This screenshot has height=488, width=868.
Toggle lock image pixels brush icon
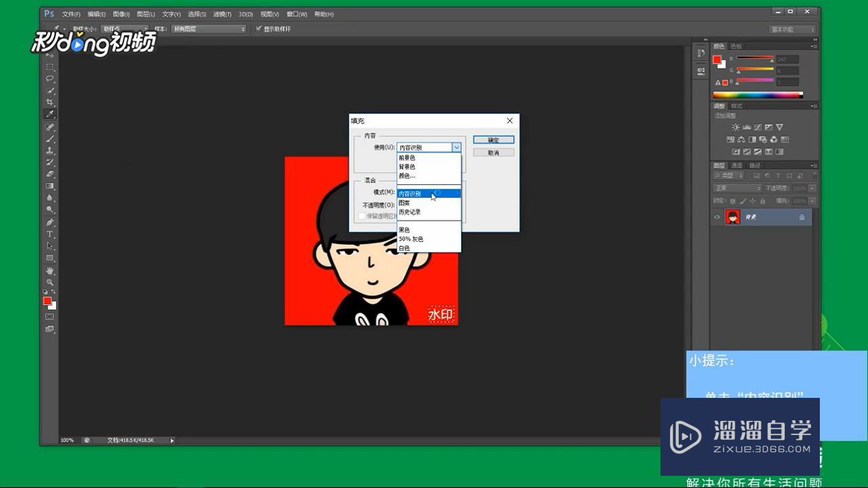pos(743,201)
